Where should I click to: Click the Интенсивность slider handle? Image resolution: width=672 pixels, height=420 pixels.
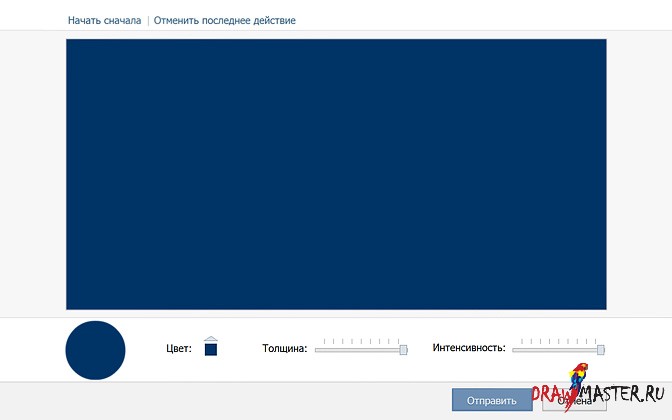[601, 350]
